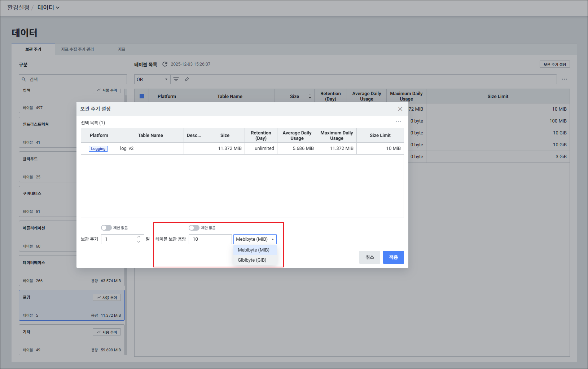Toggle unlimited switch for retention period

[106, 228]
